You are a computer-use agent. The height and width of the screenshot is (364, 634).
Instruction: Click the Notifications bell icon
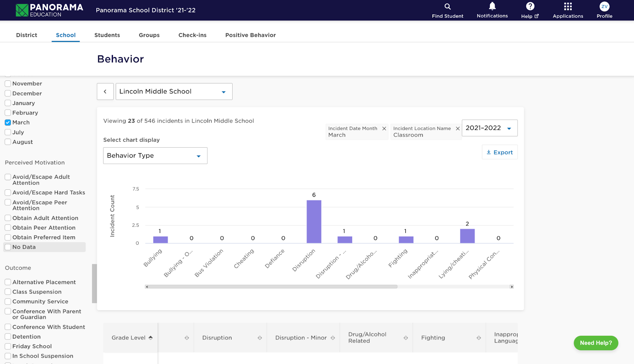(492, 6)
